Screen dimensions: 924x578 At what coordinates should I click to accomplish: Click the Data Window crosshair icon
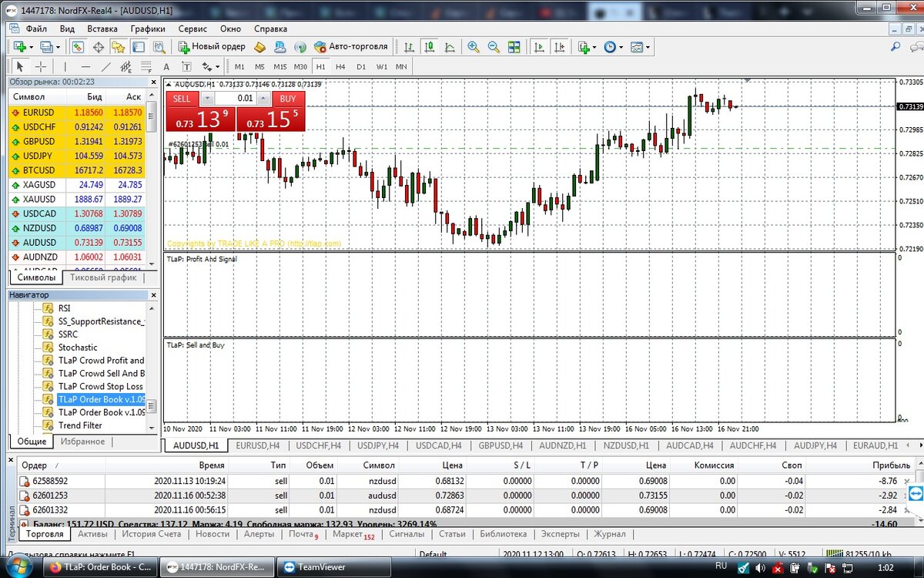coord(99,47)
